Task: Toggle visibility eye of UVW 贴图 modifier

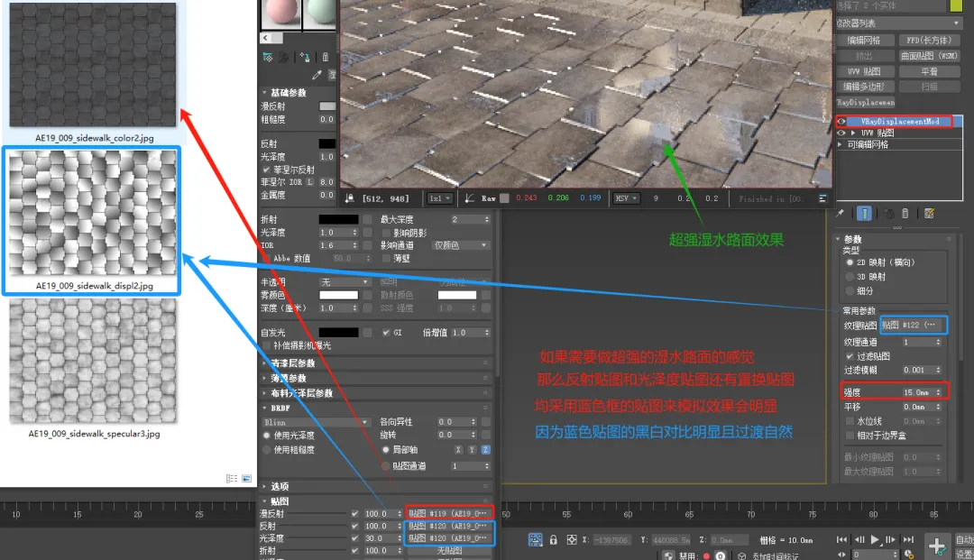Action: (841, 133)
